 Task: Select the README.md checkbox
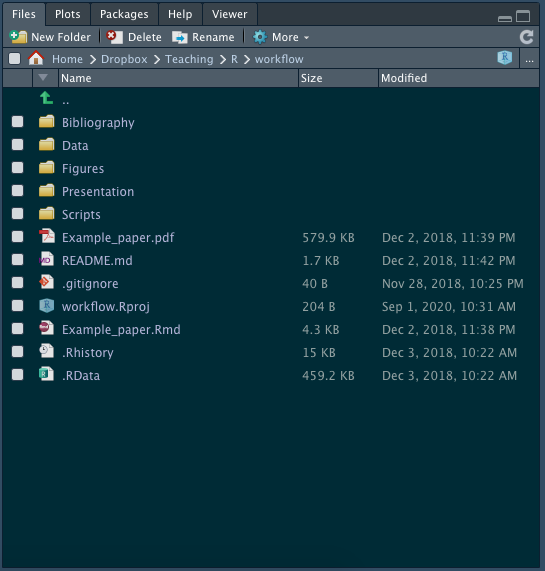17,260
